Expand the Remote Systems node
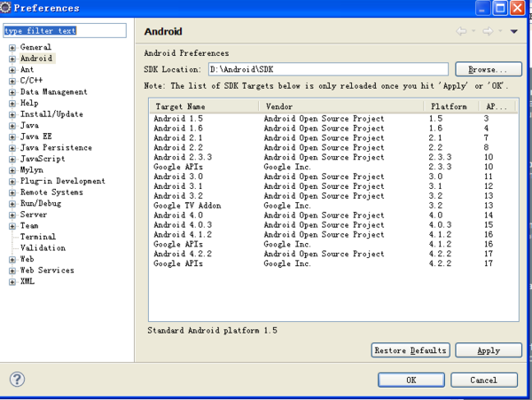This screenshot has height=400, width=532. pyautogui.click(x=12, y=192)
